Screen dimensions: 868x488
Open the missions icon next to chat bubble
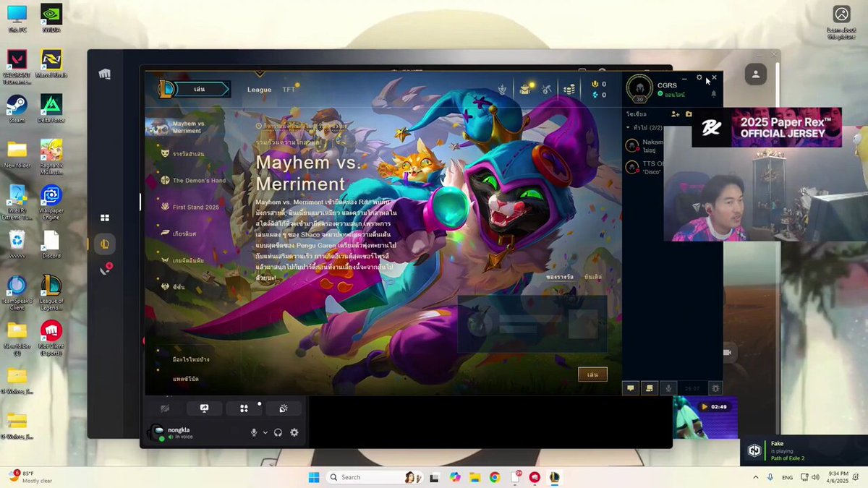point(649,388)
